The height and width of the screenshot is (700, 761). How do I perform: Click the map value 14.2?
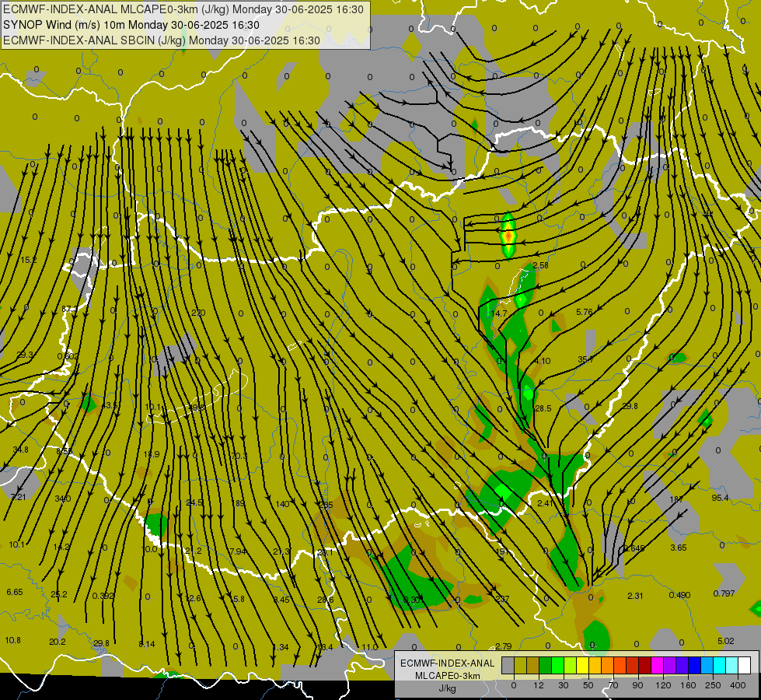[x=61, y=547]
